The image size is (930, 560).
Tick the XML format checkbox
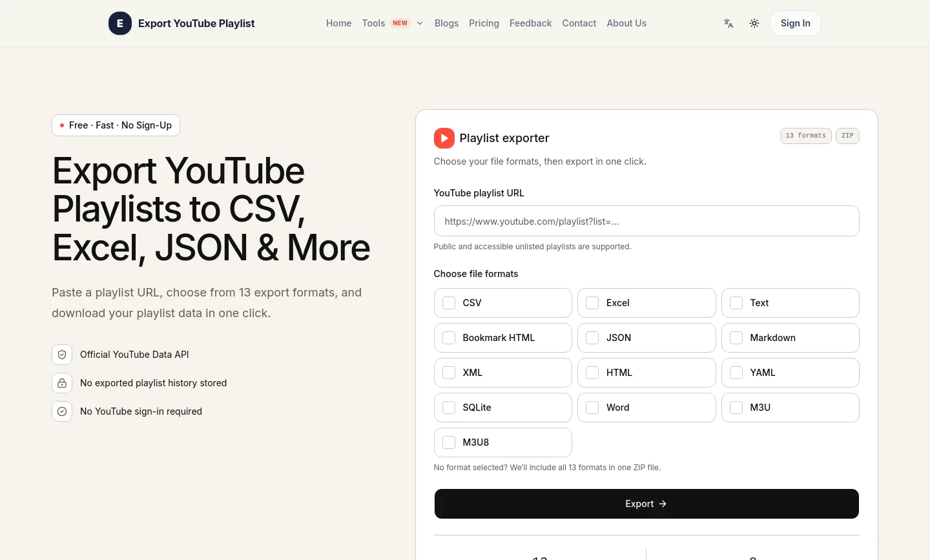(x=449, y=373)
